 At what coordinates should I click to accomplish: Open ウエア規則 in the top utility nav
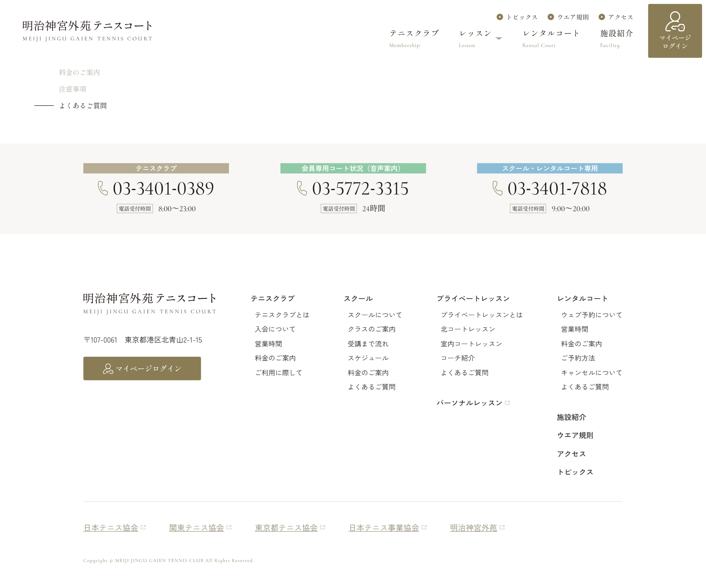pyautogui.click(x=573, y=17)
